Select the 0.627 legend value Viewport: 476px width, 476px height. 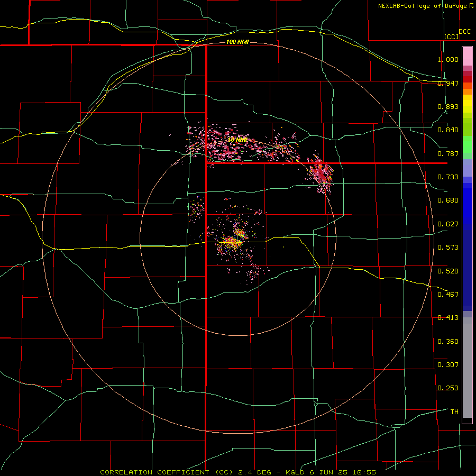(448, 224)
